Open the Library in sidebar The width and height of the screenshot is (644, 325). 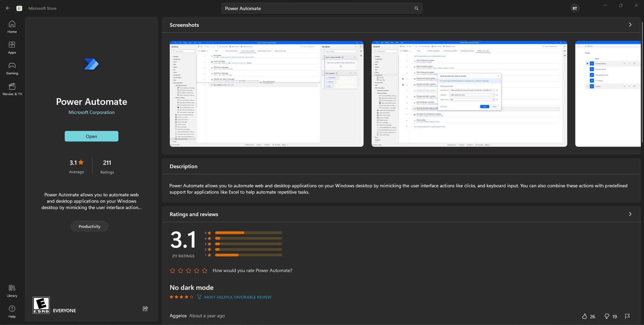12,291
